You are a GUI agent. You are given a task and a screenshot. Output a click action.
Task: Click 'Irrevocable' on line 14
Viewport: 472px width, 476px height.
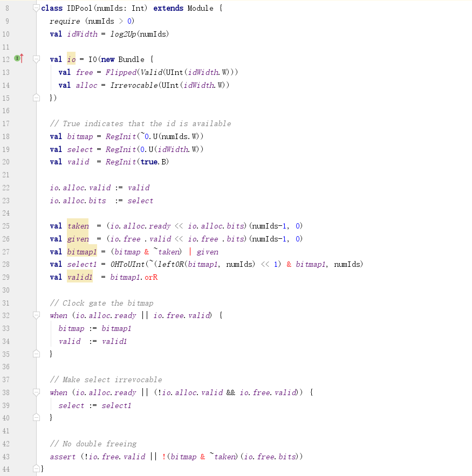point(134,85)
